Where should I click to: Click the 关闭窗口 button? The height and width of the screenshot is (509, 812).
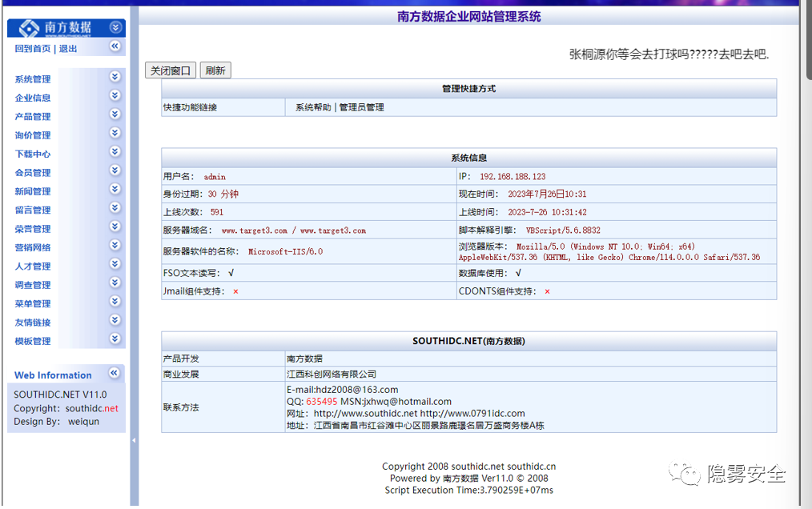171,70
